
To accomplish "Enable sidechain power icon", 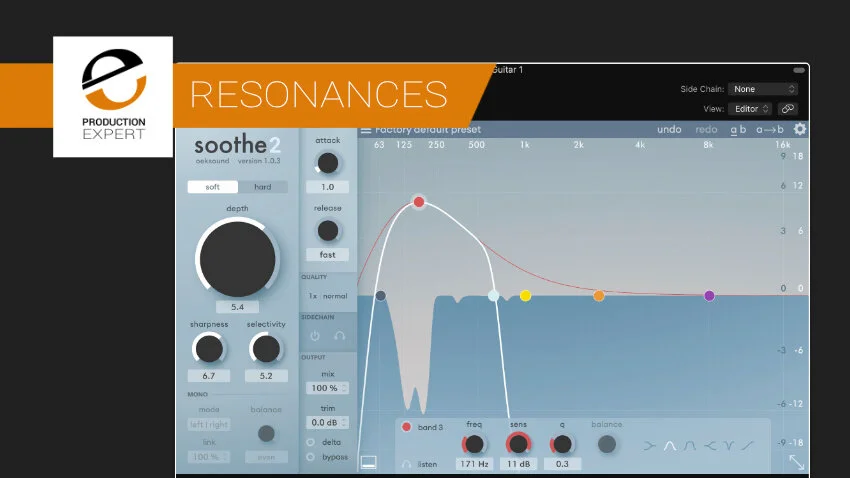I will point(315,336).
